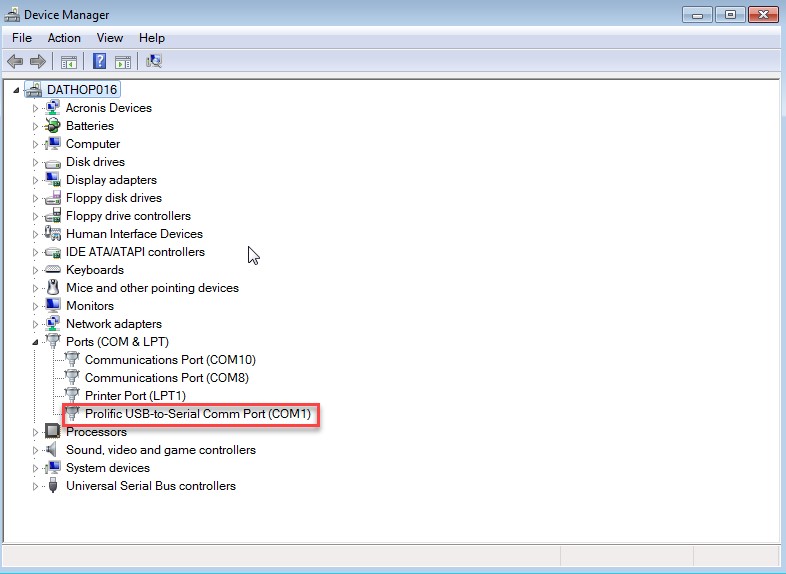Screen dimensions: 786x574
Task: Minimize the Device Manager window
Action: point(697,15)
